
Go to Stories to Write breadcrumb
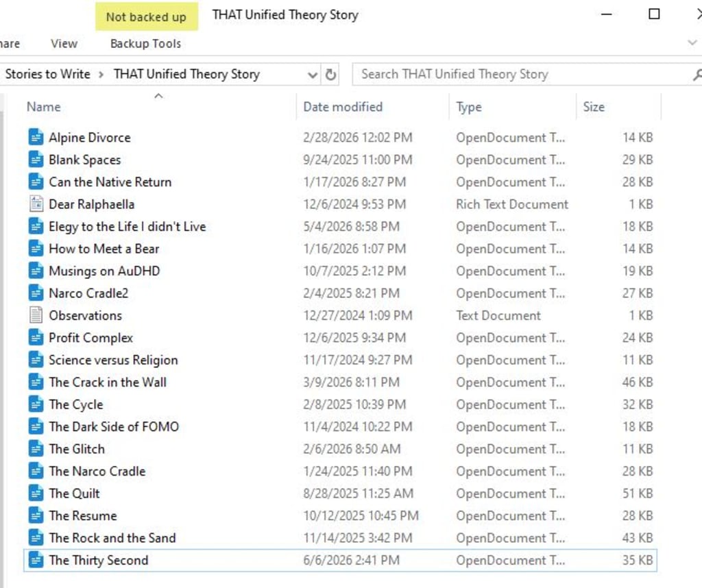(48, 74)
